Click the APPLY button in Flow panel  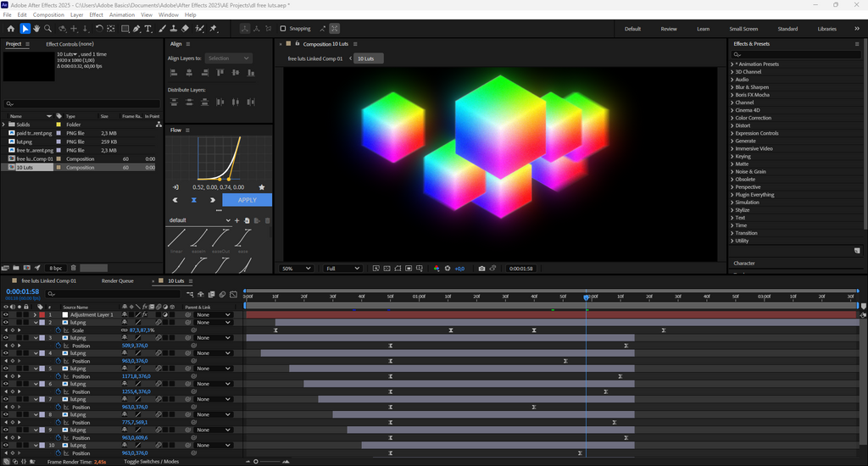pyautogui.click(x=247, y=200)
